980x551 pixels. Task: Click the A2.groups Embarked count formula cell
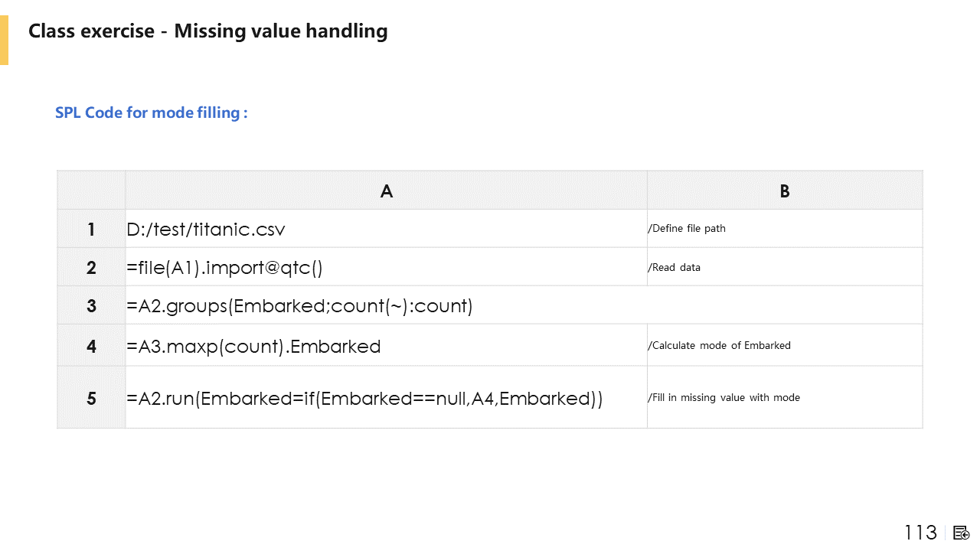click(300, 306)
